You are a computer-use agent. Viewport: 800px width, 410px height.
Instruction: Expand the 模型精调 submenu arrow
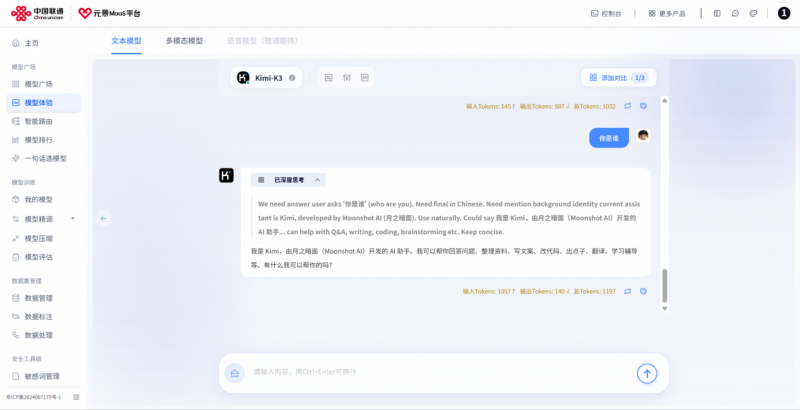coord(72,218)
